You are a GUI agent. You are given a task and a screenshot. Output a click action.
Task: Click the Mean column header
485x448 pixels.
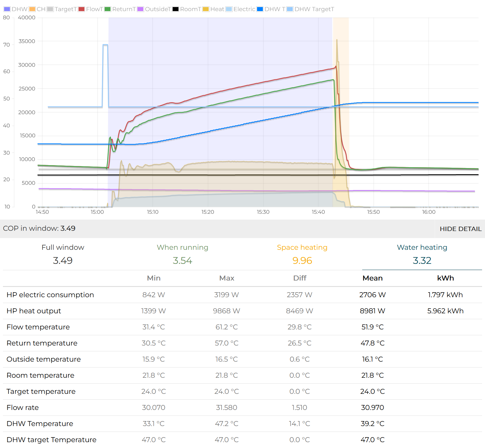tap(372, 278)
